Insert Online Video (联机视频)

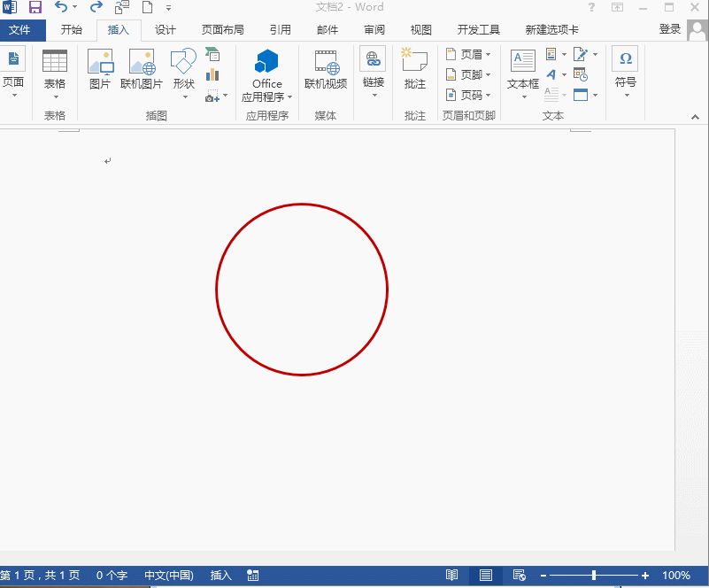[x=326, y=69]
